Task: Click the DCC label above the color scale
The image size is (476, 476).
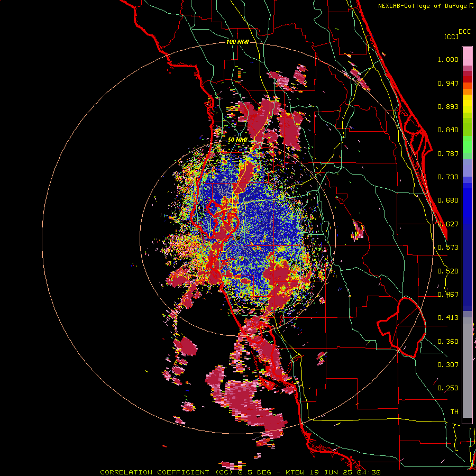Action: [464, 32]
